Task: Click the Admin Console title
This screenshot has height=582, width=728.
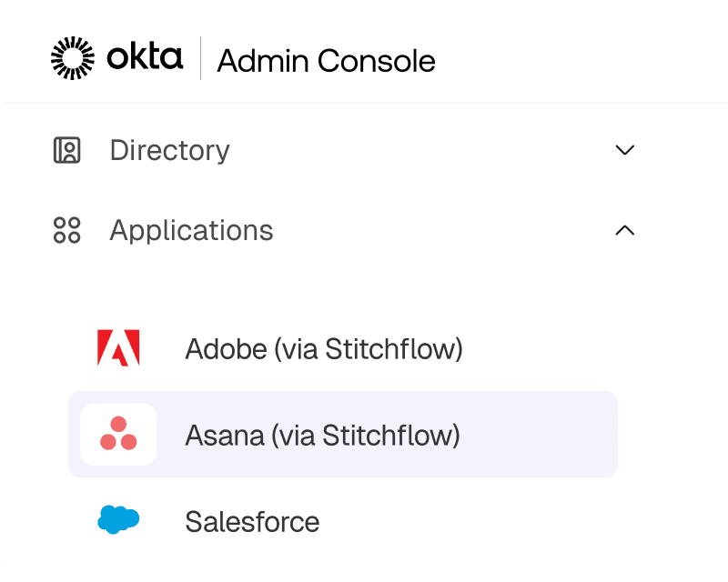Action: 326,60
